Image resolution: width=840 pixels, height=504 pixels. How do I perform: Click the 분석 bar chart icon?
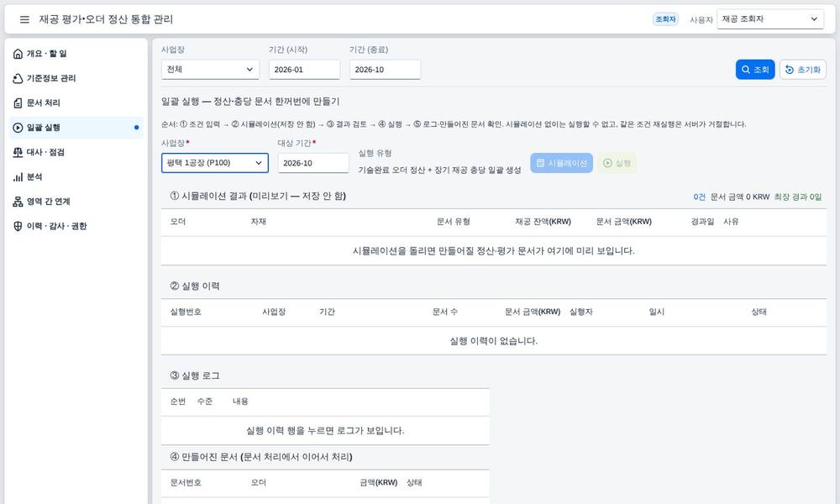coord(18,176)
